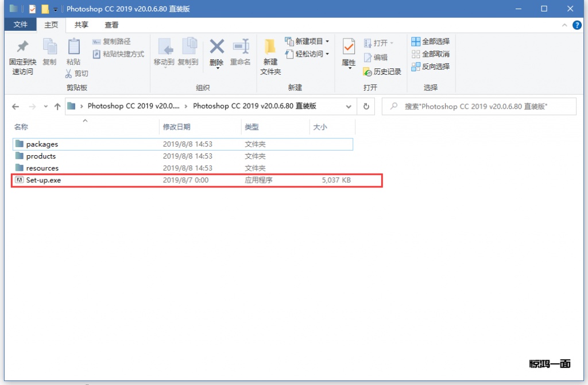The width and height of the screenshot is (588, 385).
Task: Expand the address bar history dropdown
Action: click(x=349, y=106)
